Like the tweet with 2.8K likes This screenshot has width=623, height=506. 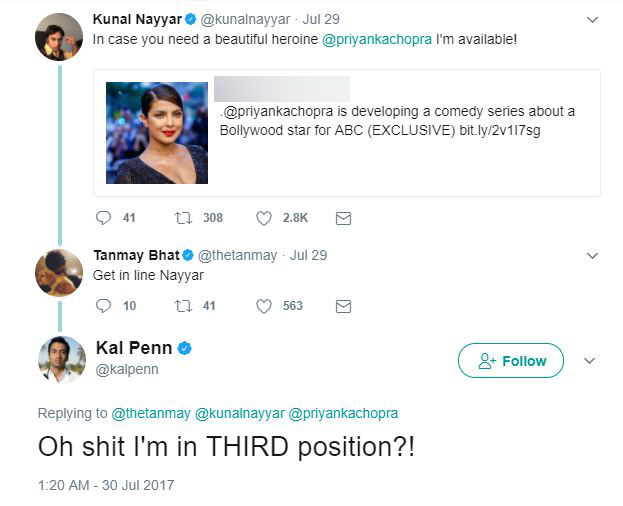pos(265,218)
